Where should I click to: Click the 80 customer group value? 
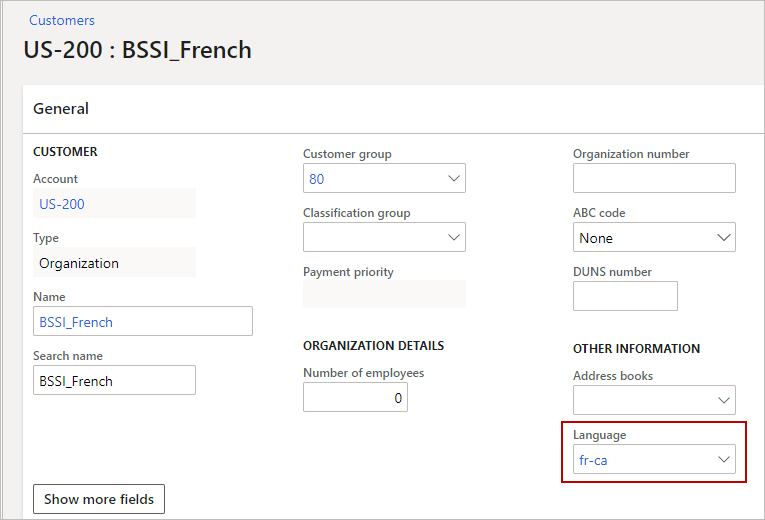coord(317,179)
